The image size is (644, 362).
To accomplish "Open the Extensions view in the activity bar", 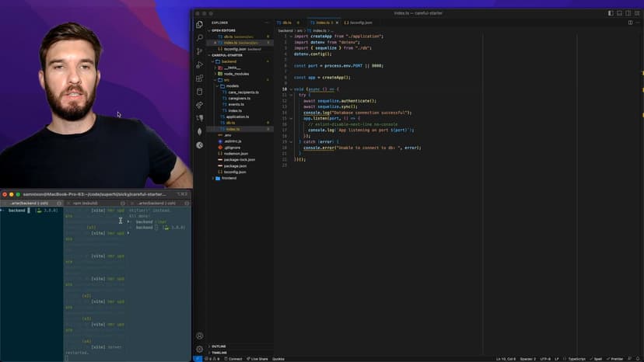I will [200, 78].
